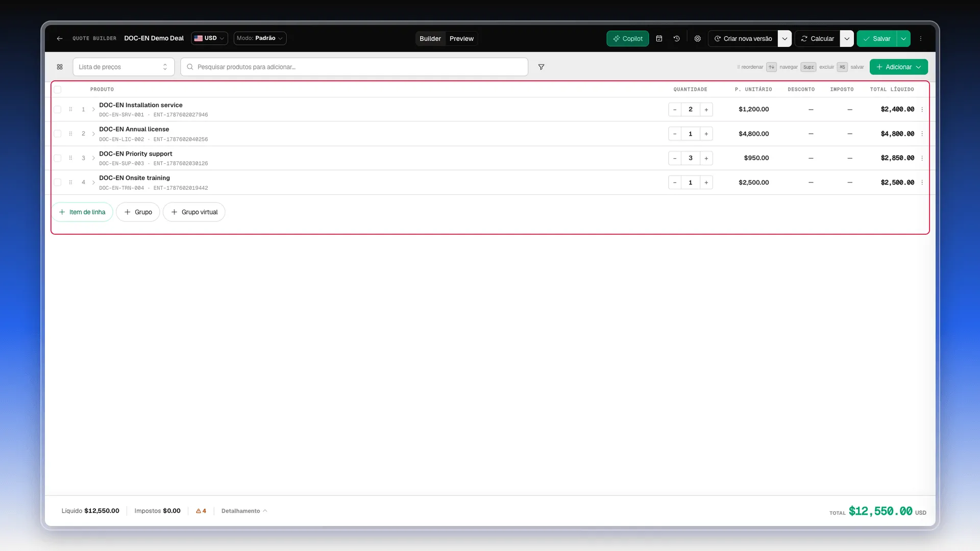
Task: Open the Copilot assistant
Action: point(628,39)
